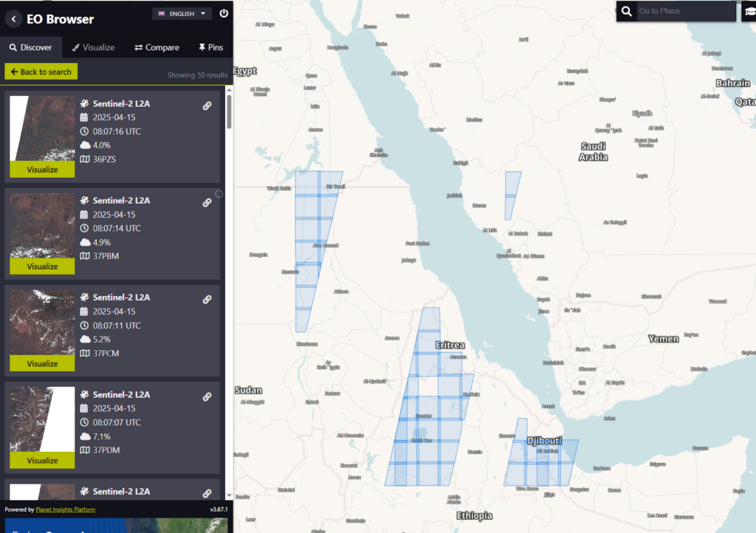Copy link for the 37PCM result
This screenshot has width=756, height=533.
pyautogui.click(x=207, y=299)
